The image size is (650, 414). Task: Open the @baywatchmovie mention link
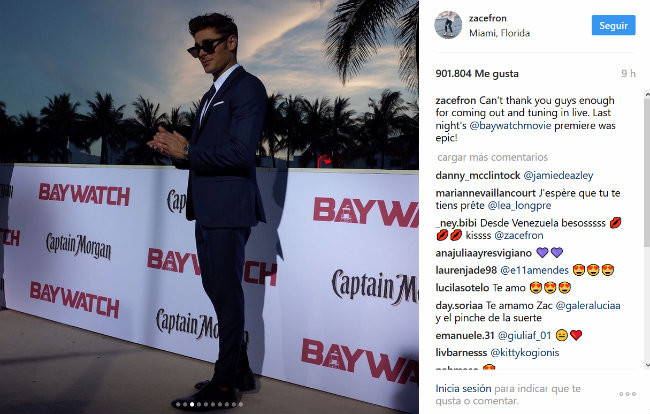tap(510, 126)
